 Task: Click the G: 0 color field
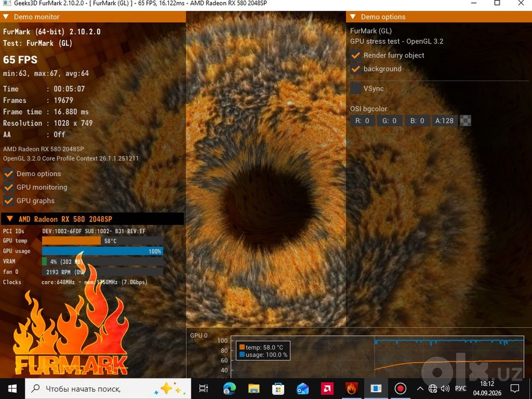[389, 121]
